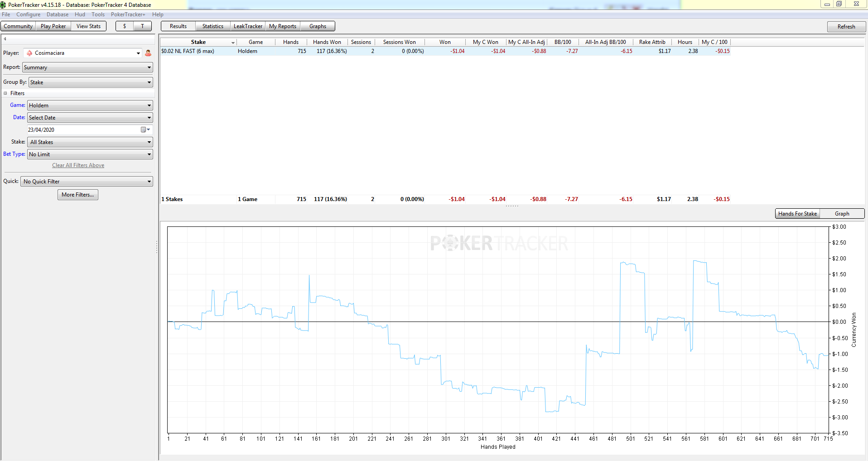
Task: Click the Refresh button
Action: pos(846,27)
